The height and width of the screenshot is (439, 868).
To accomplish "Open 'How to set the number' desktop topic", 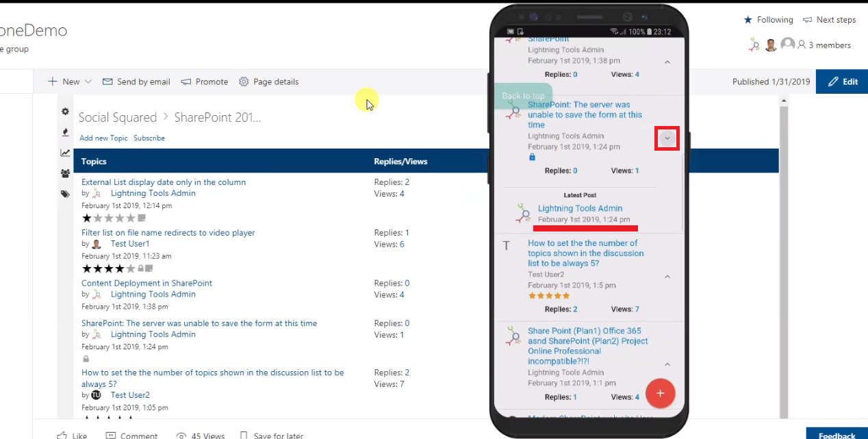I will pos(213,378).
